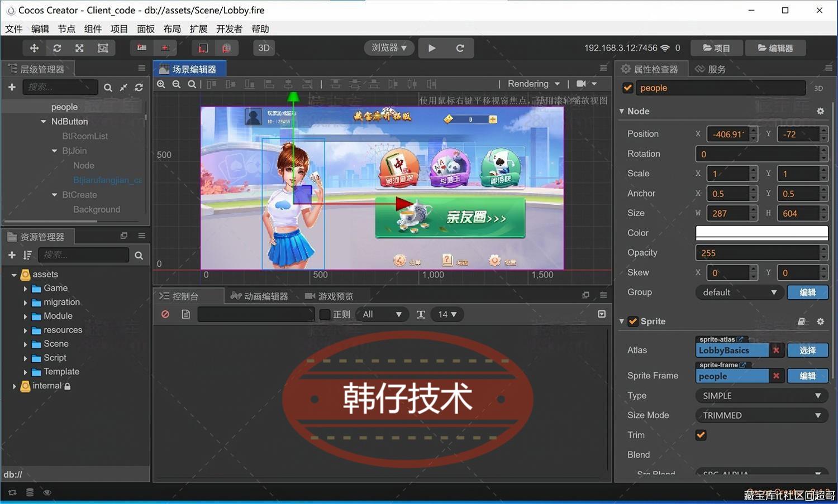Collapse the assets root folder
This screenshot has height=504, width=838.
point(14,275)
